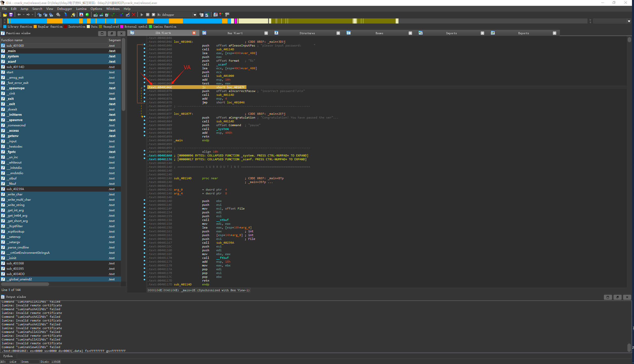Click Regular function orange legend swatch

[x=35, y=27]
